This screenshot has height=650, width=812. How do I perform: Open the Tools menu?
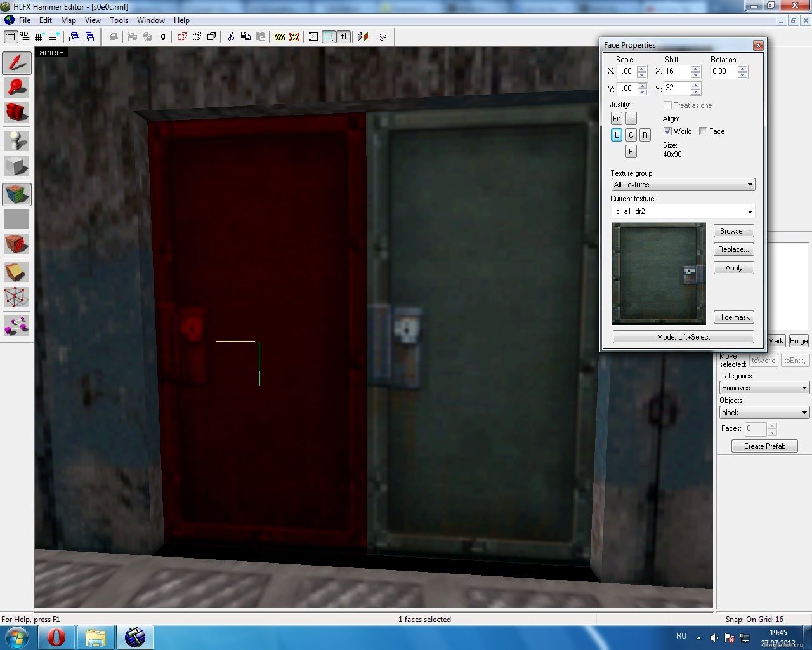[x=119, y=20]
